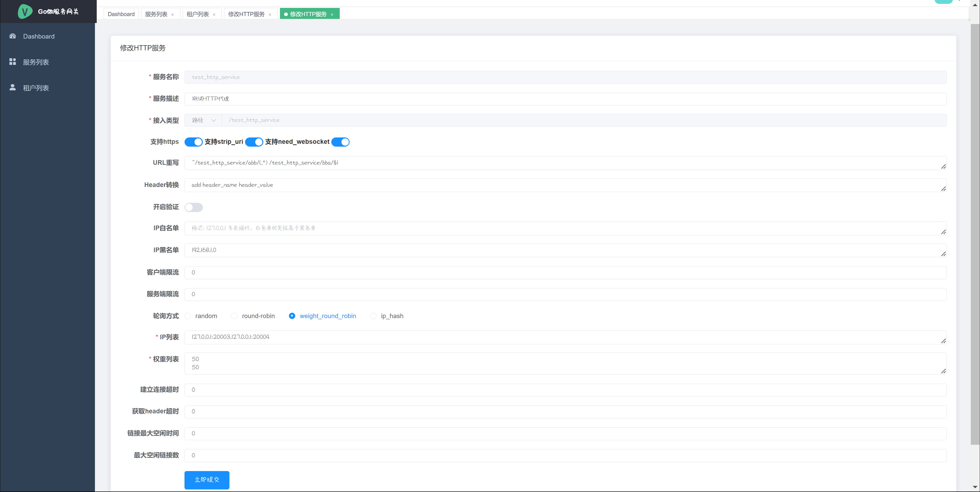Click the scroll down arrow at bottom right

975,487
